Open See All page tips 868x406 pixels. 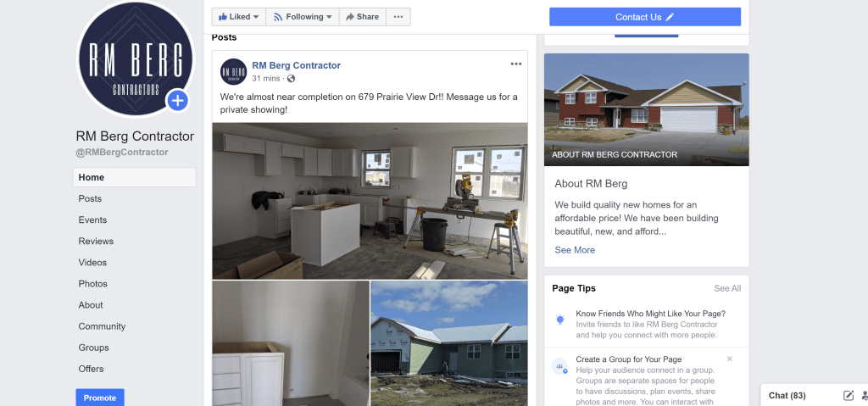tap(727, 288)
